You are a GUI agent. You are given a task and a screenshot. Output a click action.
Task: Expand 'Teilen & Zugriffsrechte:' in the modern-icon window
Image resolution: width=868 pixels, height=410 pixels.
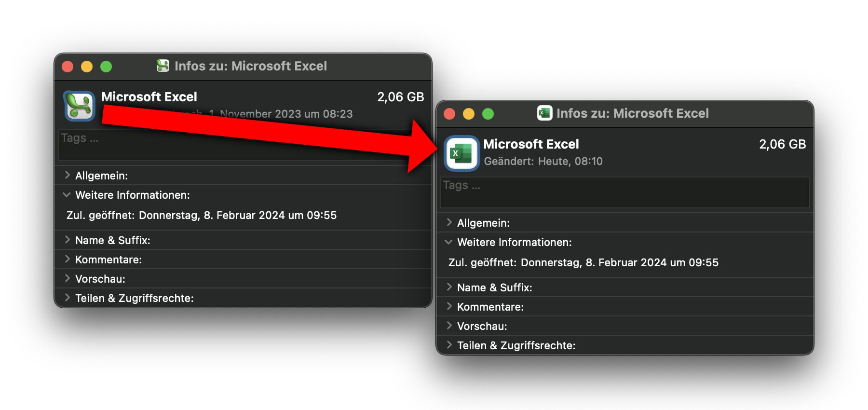coord(449,345)
